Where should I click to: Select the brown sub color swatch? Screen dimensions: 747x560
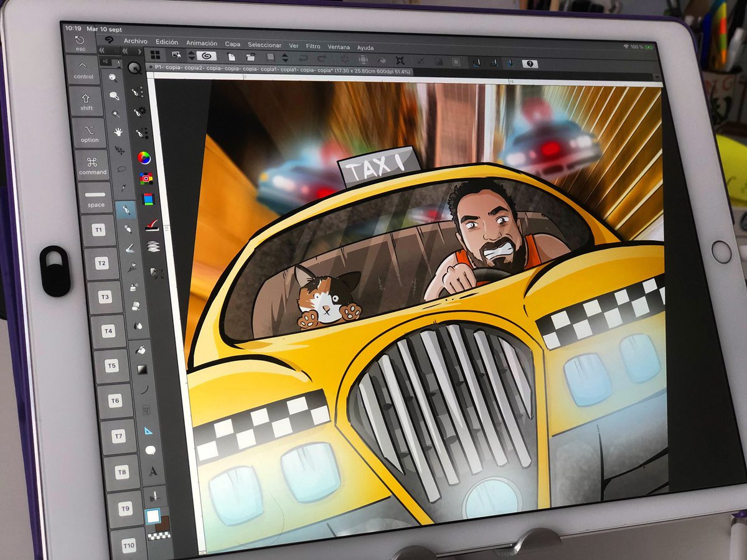(x=163, y=525)
